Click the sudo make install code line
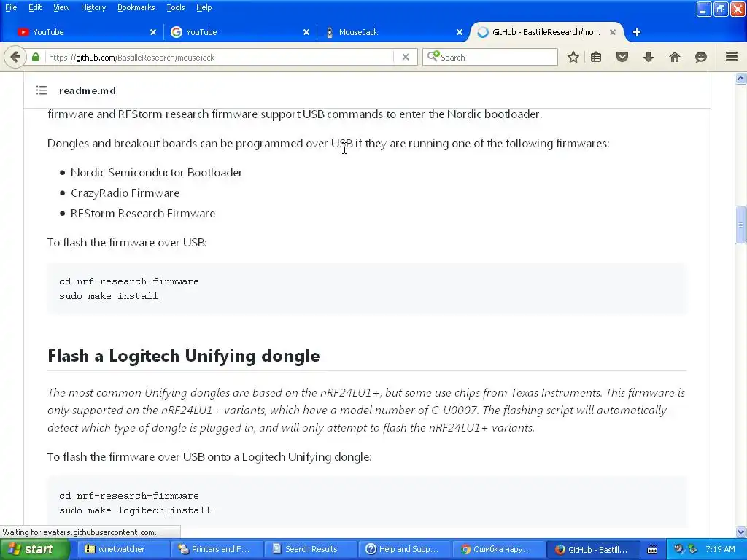Screen dimensions: 747x560 pyautogui.click(x=109, y=296)
